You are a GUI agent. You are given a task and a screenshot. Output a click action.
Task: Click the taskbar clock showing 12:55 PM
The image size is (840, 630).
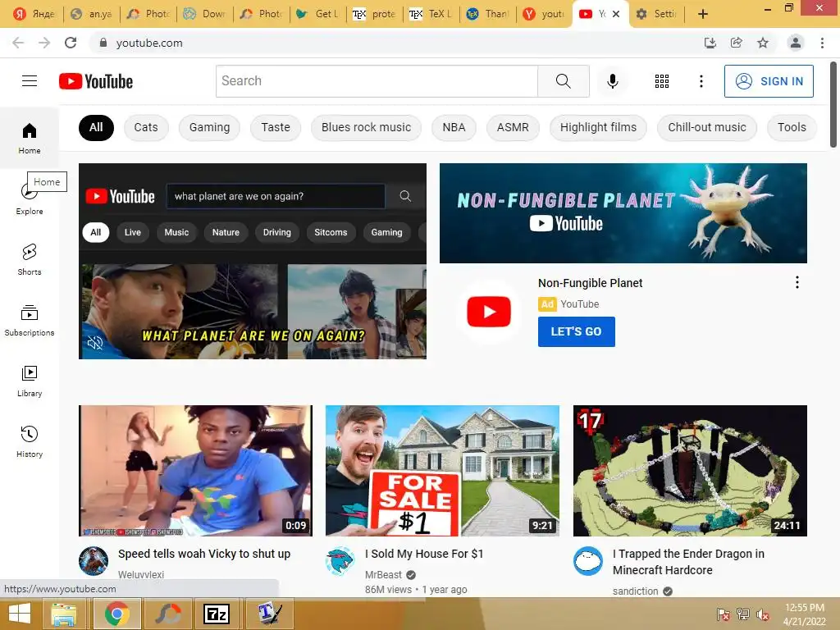click(x=804, y=614)
